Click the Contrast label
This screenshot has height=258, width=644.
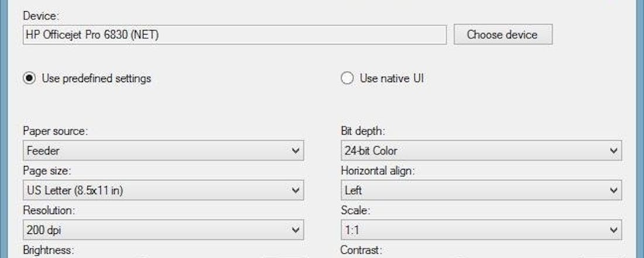tap(361, 250)
